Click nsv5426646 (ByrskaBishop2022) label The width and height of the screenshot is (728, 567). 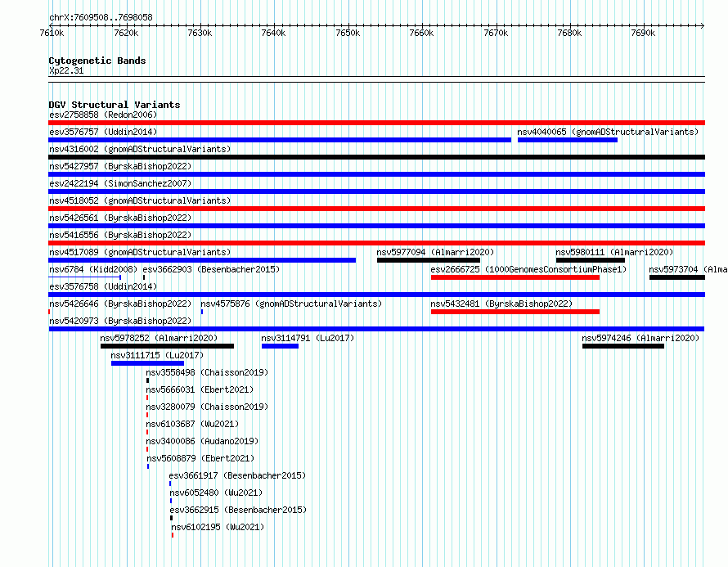coord(120,304)
